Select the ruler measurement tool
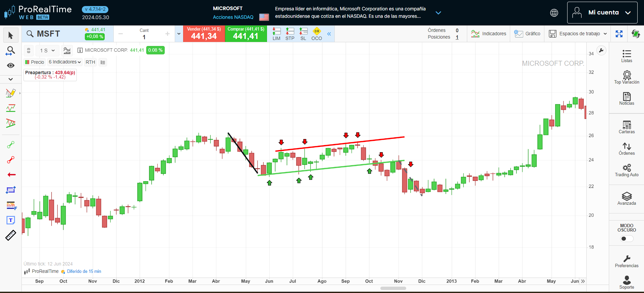The width and height of the screenshot is (644, 293). (11, 235)
